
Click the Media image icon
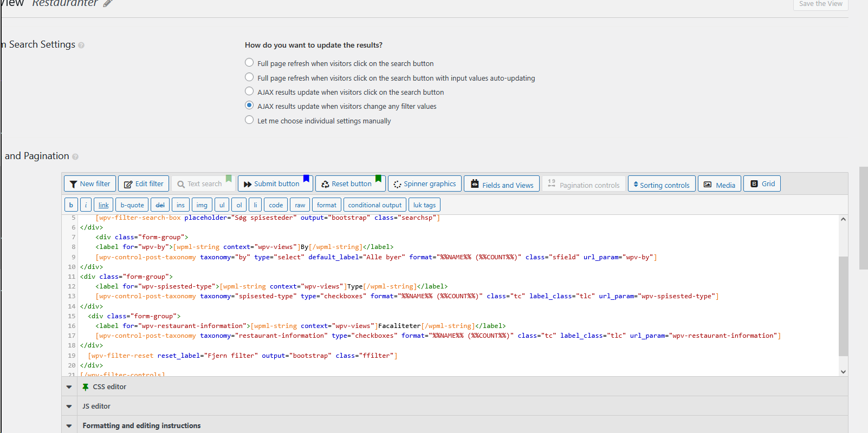click(708, 185)
